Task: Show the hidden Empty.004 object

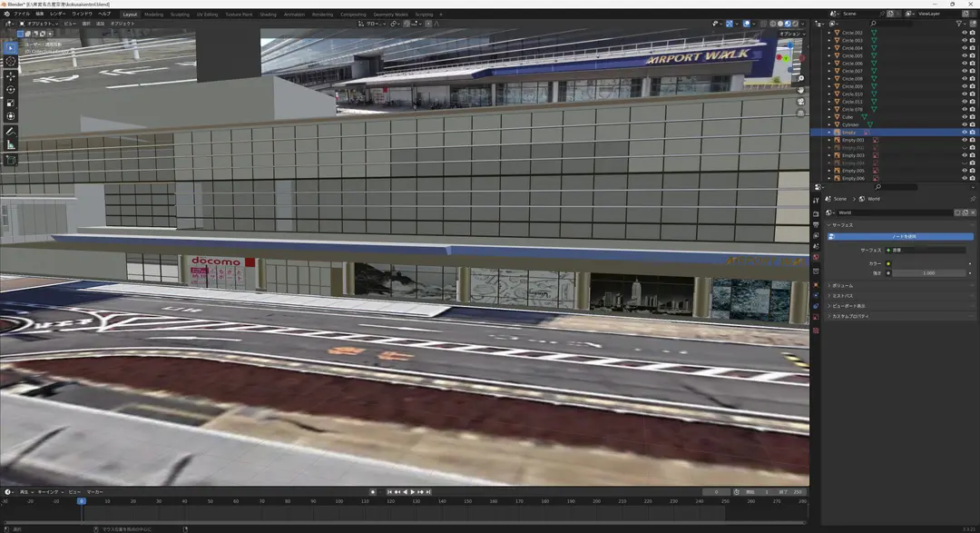Action: click(x=965, y=163)
